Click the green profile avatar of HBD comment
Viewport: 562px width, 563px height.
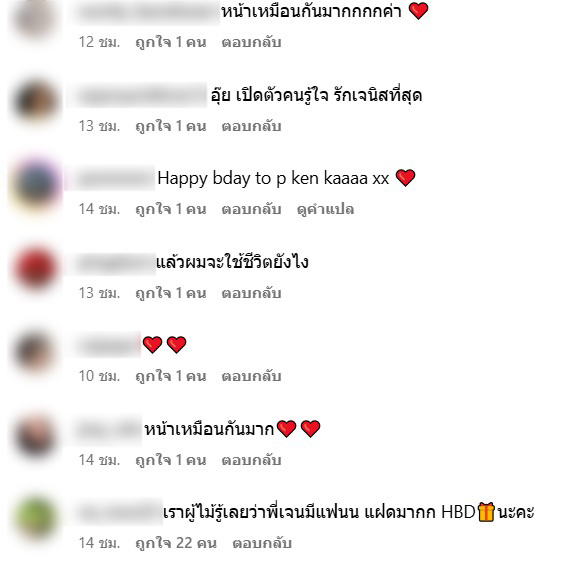tap(35, 517)
